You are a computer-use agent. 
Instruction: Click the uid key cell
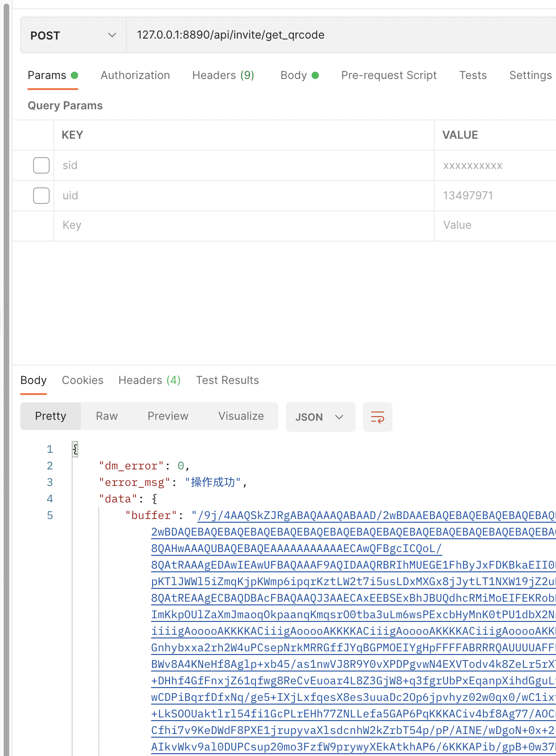click(x=244, y=196)
